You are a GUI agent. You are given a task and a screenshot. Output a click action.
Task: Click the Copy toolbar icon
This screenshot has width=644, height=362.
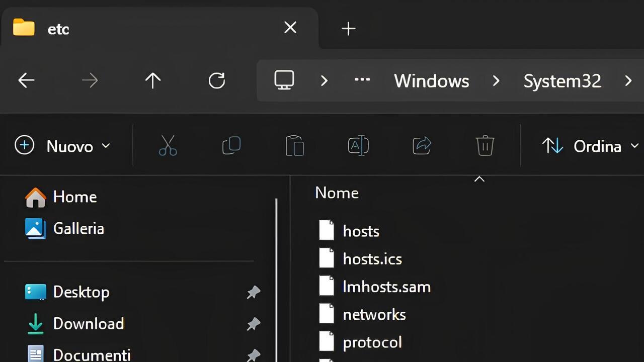point(231,146)
